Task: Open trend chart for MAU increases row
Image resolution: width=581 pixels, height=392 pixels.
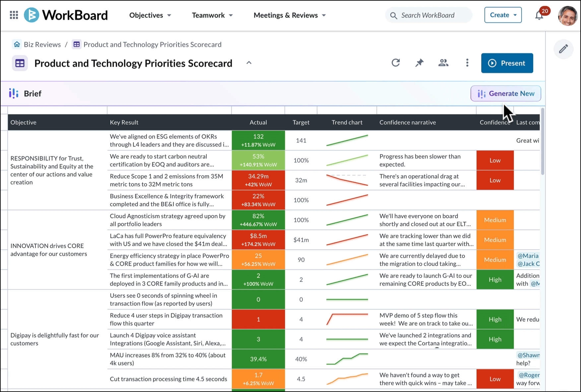Action: 347,359
